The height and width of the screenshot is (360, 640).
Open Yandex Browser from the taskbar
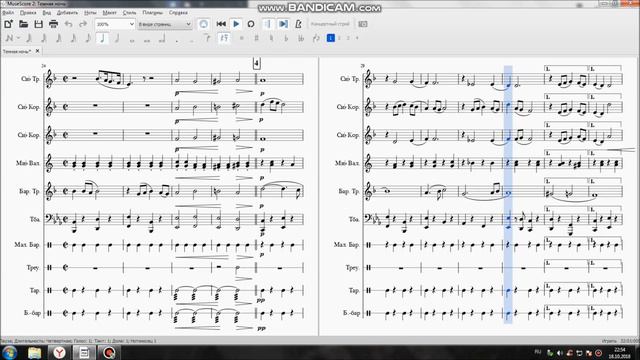pyautogui.click(x=59, y=353)
